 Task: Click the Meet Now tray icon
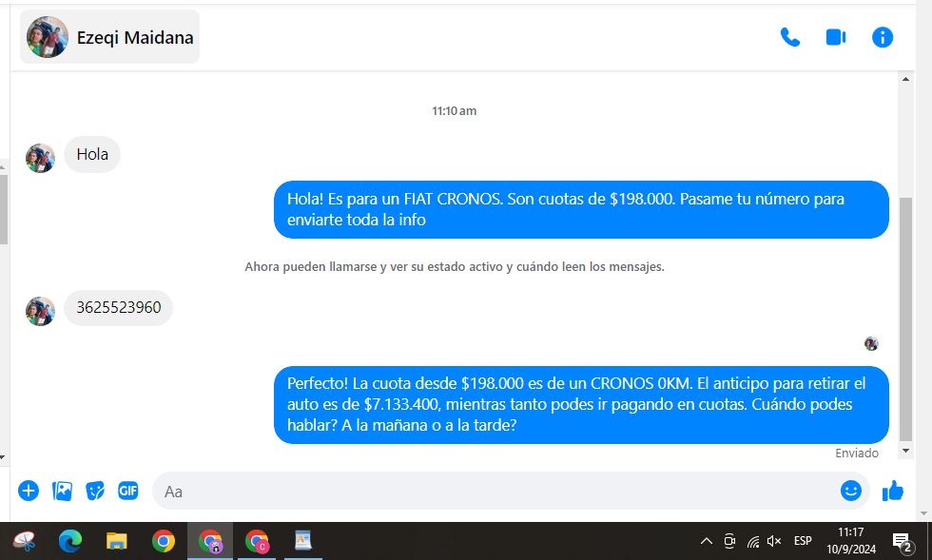pos(729,541)
